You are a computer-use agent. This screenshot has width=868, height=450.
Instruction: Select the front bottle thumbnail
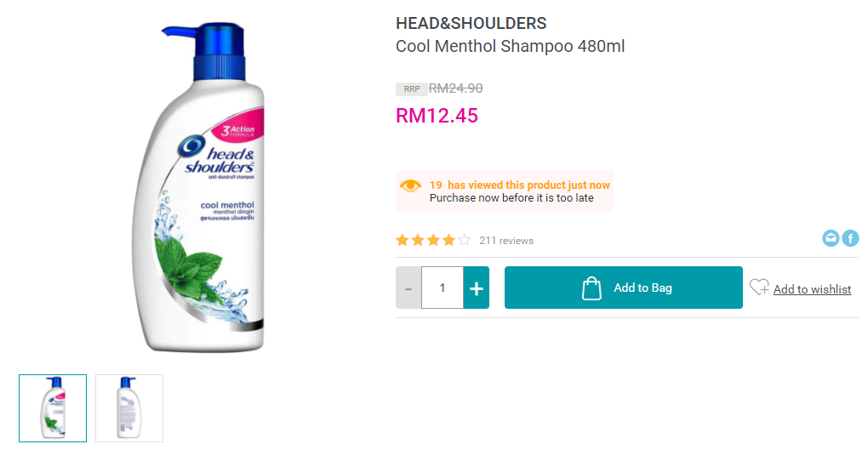coord(53,408)
